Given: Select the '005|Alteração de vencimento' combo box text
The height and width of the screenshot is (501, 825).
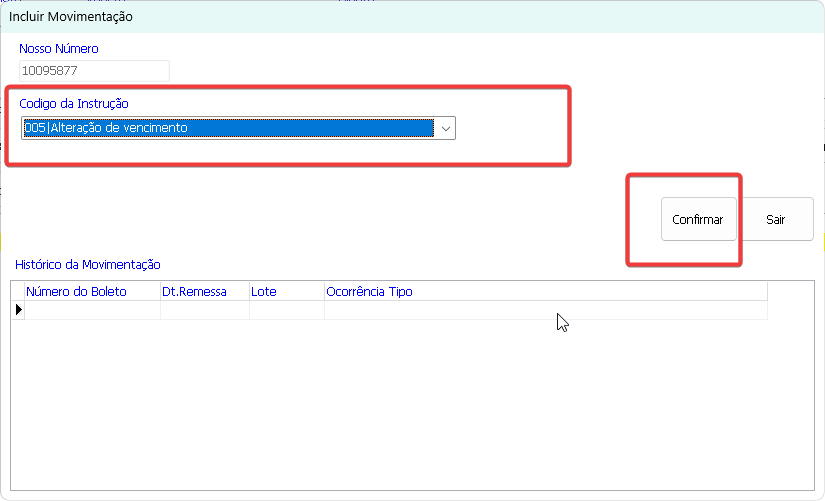Looking at the screenshot, I should click(228, 128).
